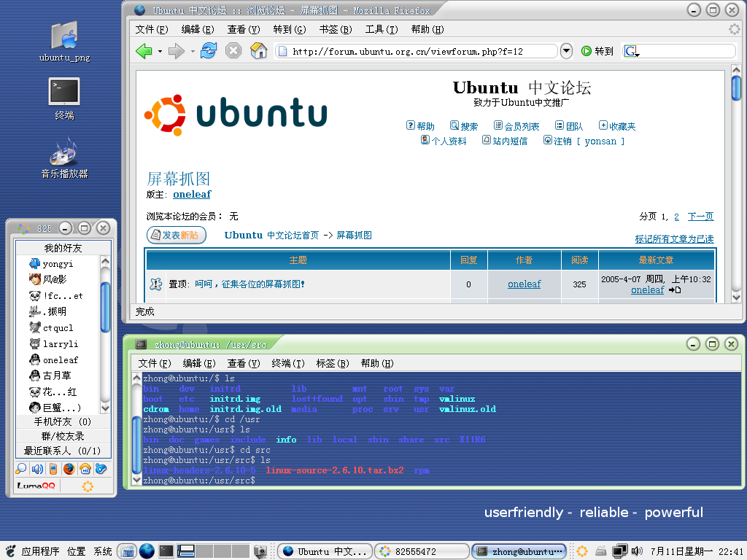Screen dimensions: 747x560
Task: Open the back history dropdown arrow
Action: pyautogui.click(x=160, y=51)
